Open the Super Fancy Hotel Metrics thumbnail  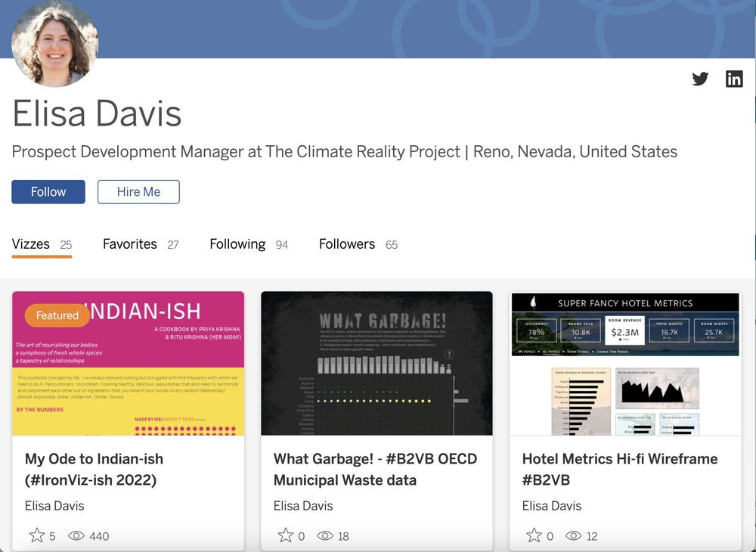[625, 364]
